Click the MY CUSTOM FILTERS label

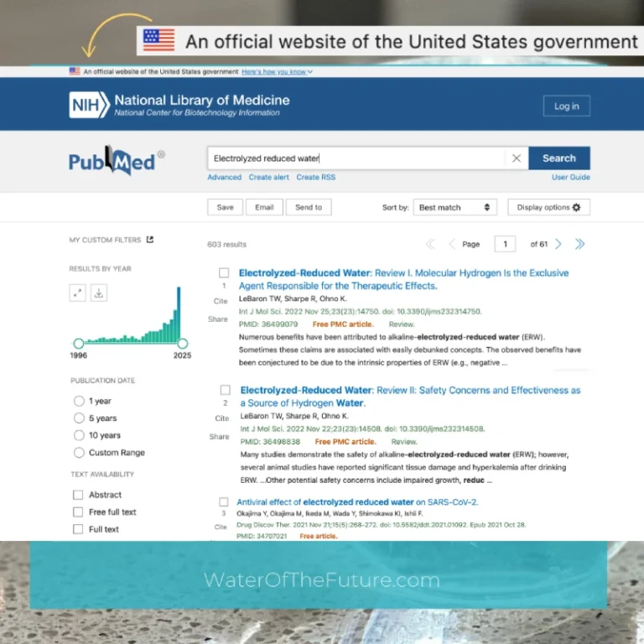(x=105, y=240)
